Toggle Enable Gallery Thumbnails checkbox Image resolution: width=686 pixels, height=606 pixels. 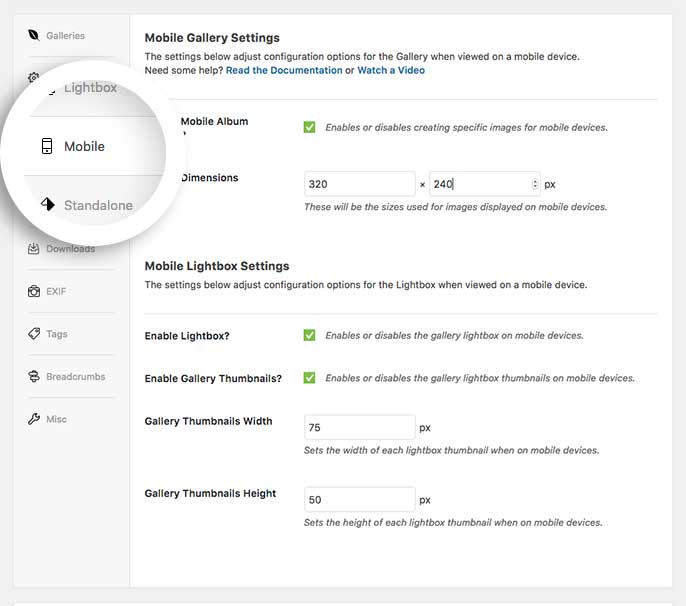click(x=309, y=378)
